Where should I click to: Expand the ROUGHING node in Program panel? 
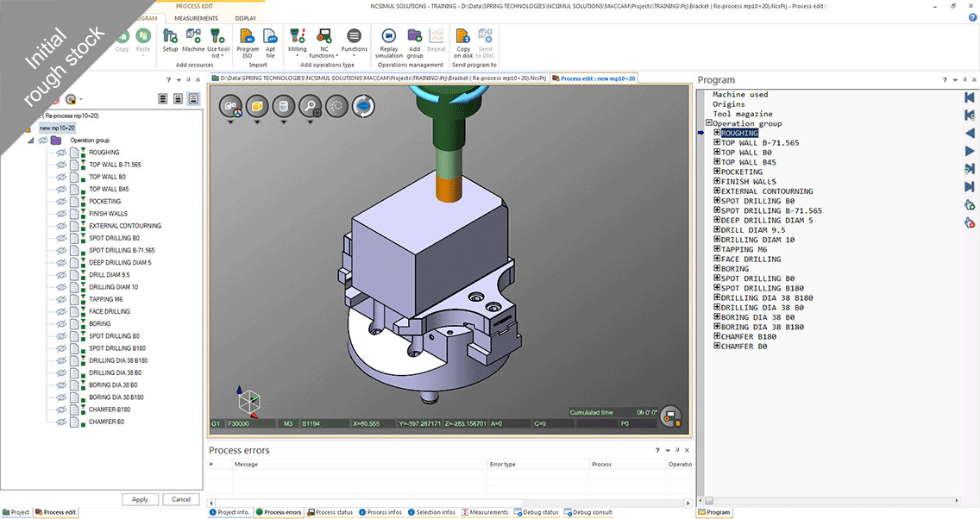click(x=717, y=134)
